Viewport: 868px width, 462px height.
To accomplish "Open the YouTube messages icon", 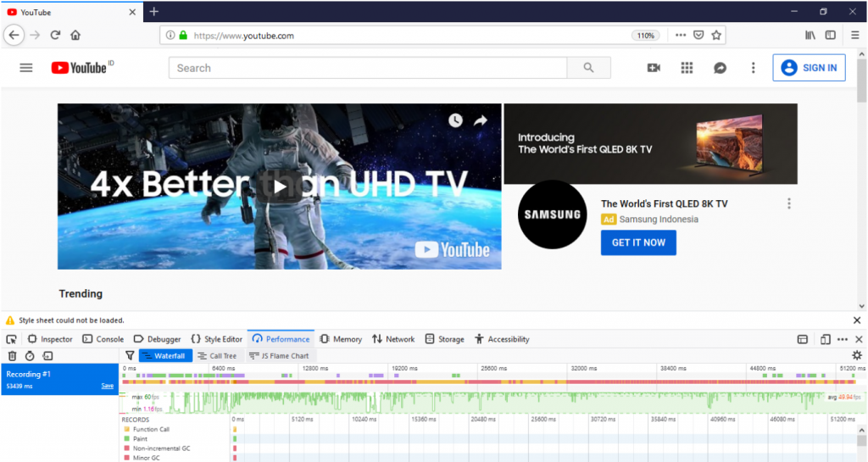I will [x=720, y=68].
